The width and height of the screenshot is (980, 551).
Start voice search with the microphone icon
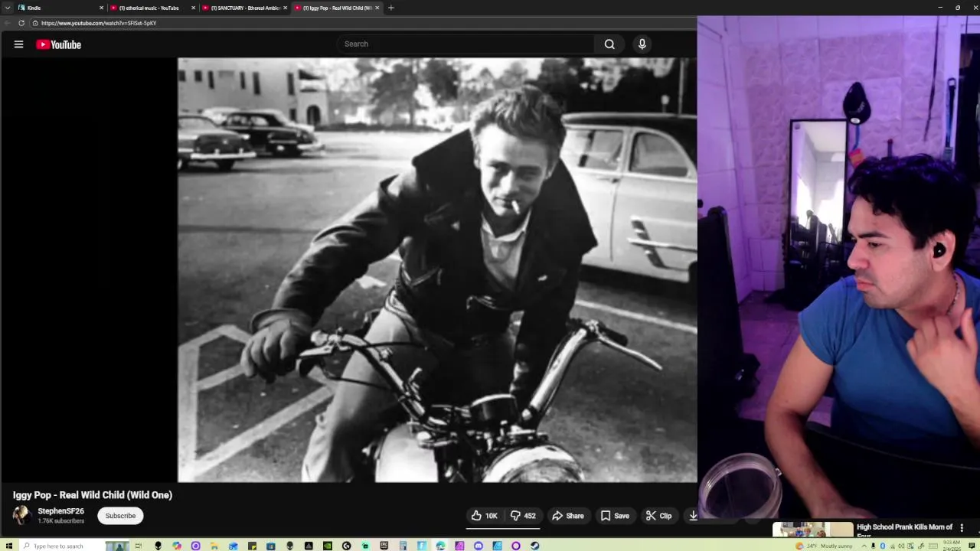[x=642, y=44]
